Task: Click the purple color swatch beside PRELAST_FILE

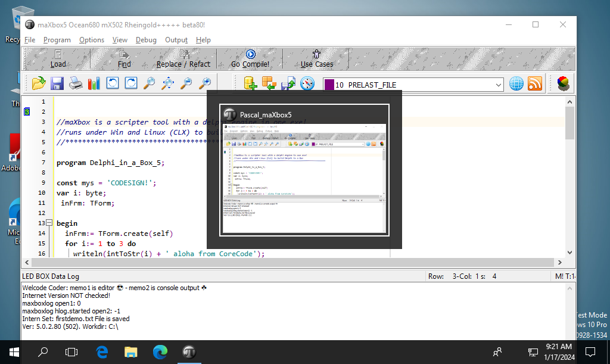Action: (x=328, y=85)
